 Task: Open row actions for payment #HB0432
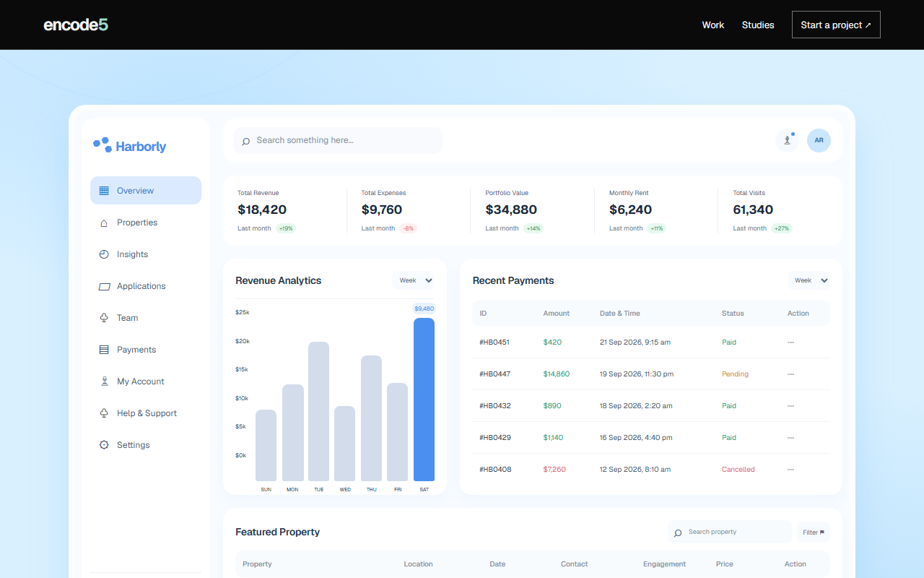(x=790, y=406)
